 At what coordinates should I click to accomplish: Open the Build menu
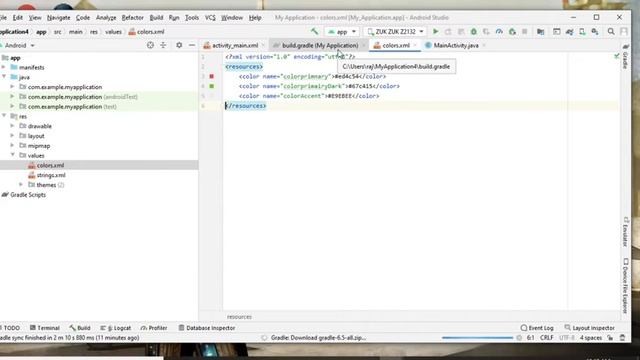(156, 18)
